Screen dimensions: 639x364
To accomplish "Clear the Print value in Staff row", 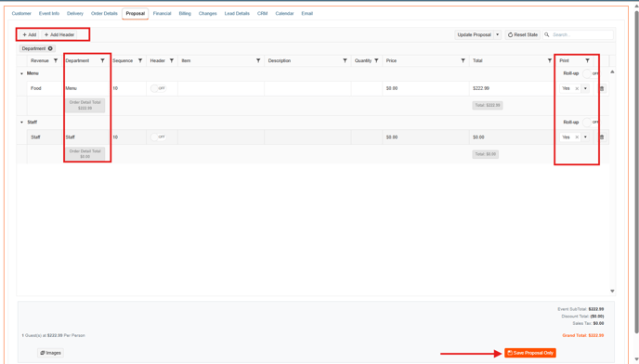I will 577,137.
